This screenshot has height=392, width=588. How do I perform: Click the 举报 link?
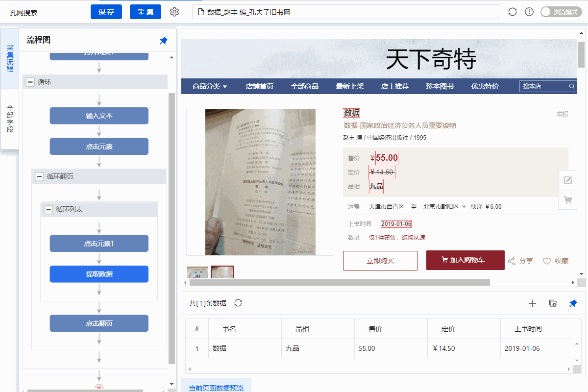point(562,114)
